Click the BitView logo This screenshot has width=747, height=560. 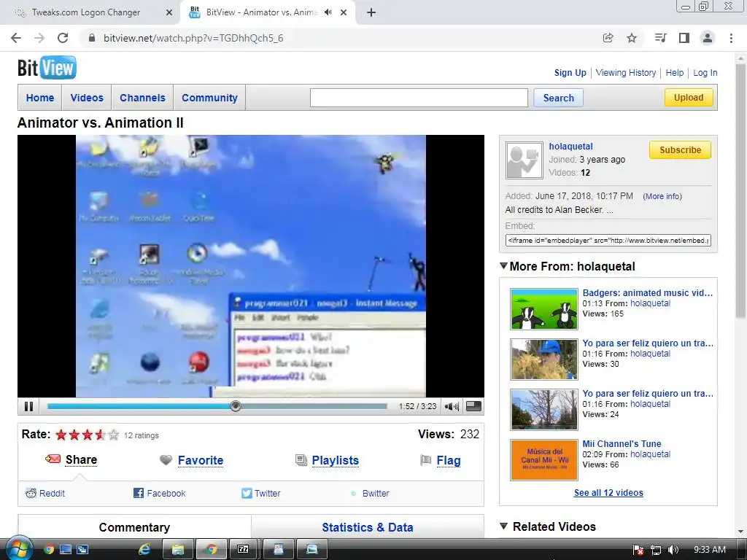coord(47,68)
